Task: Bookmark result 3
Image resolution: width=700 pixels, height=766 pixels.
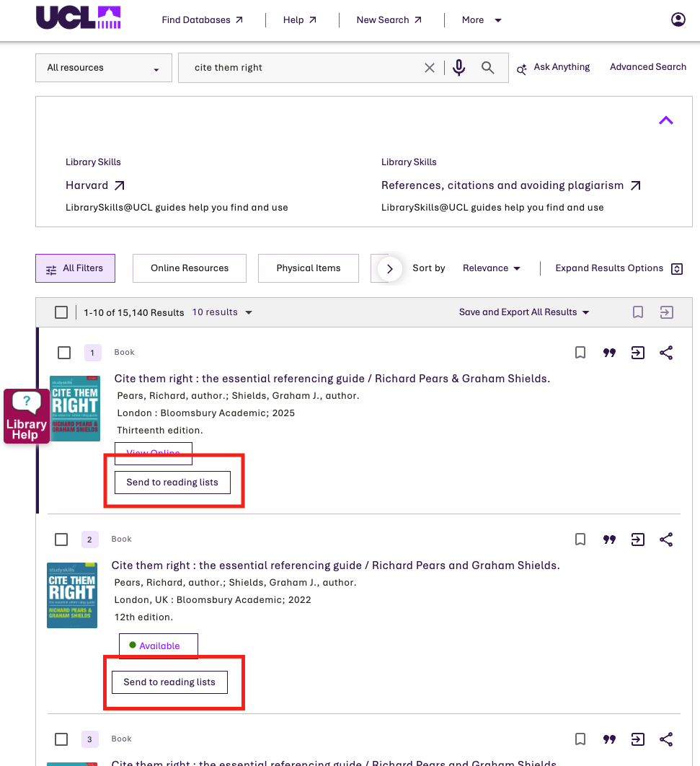Action: (580, 739)
